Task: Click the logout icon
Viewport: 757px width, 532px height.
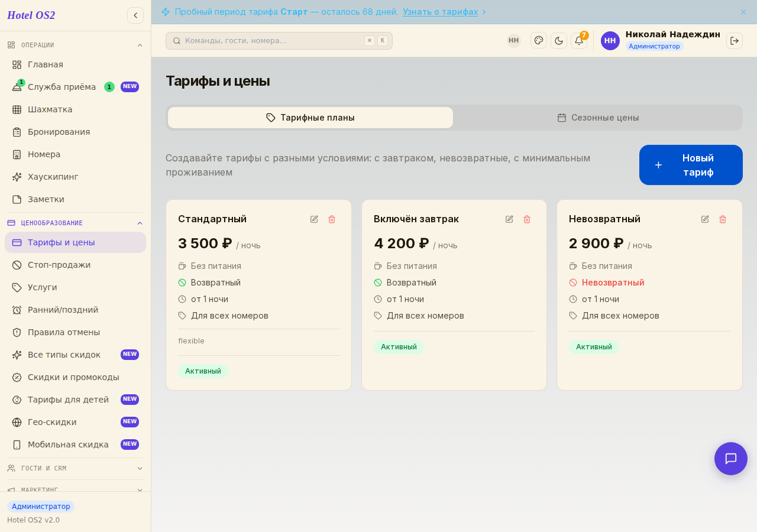Action: 735,41
